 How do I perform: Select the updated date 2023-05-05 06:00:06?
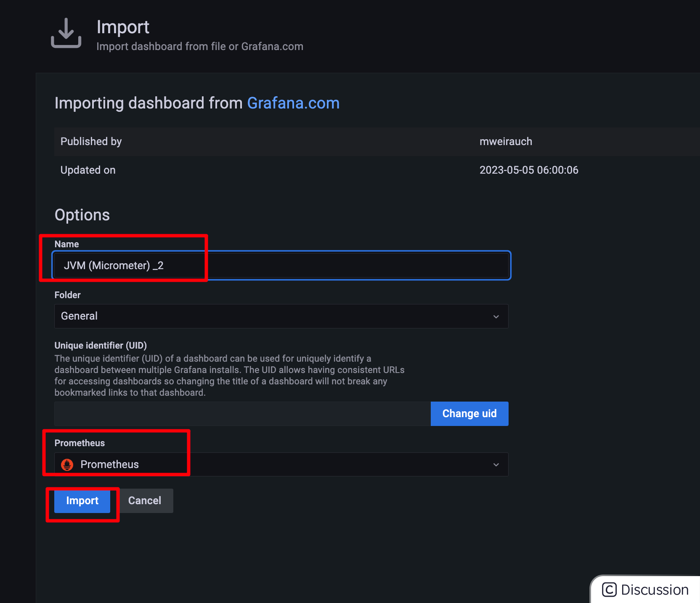tap(529, 170)
